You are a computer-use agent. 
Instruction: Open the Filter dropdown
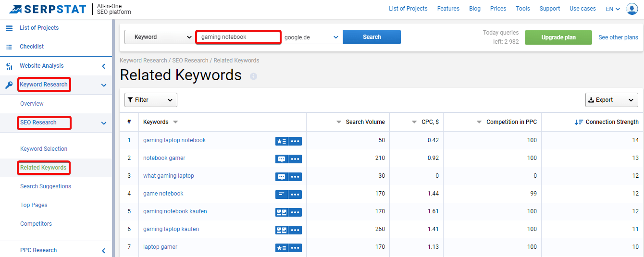pyautogui.click(x=151, y=100)
